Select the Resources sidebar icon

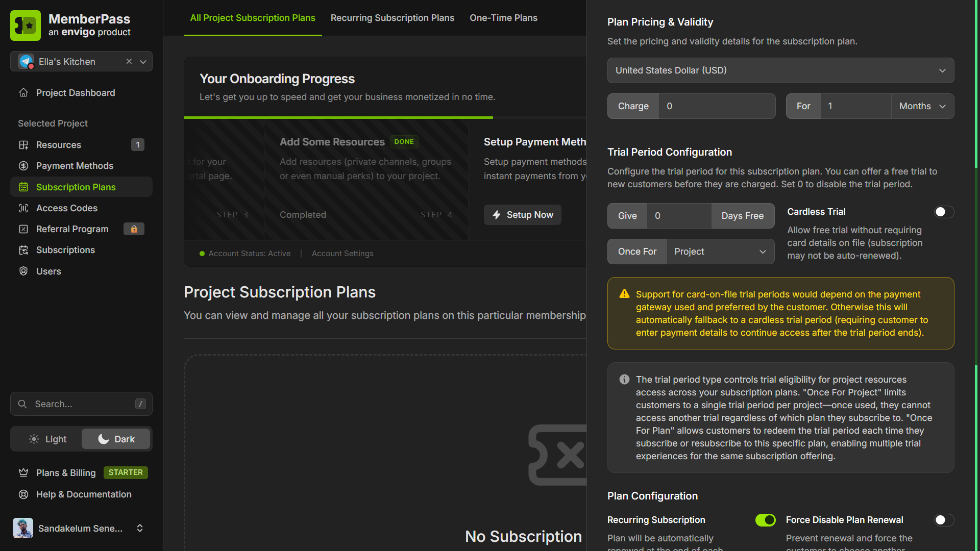(23, 144)
